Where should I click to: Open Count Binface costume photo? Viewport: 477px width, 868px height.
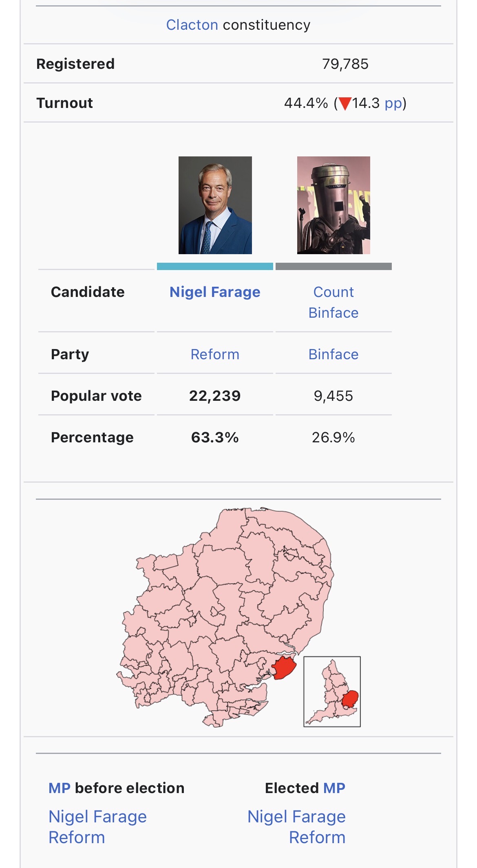(333, 205)
